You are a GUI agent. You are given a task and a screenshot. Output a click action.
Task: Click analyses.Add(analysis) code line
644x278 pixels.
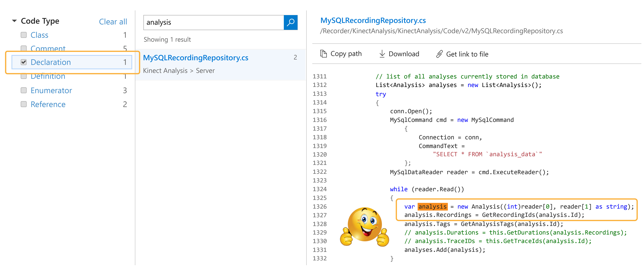445,250
